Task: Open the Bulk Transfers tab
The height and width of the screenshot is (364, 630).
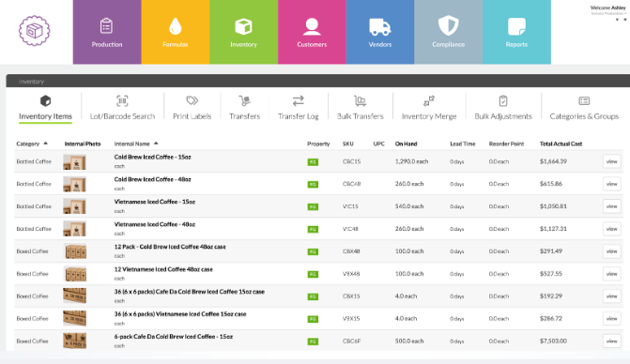Action: tap(360, 109)
